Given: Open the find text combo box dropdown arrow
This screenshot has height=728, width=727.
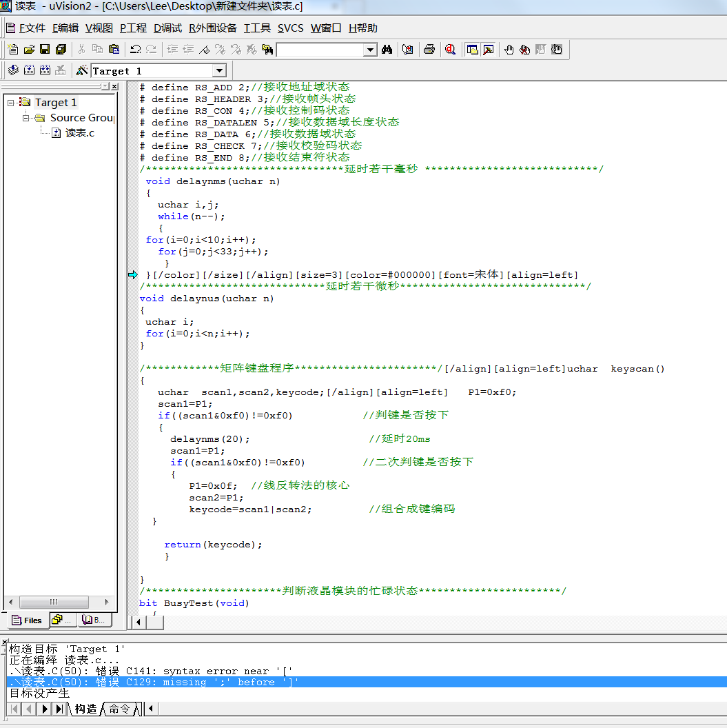Looking at the screenshot, I should [370, 50].
